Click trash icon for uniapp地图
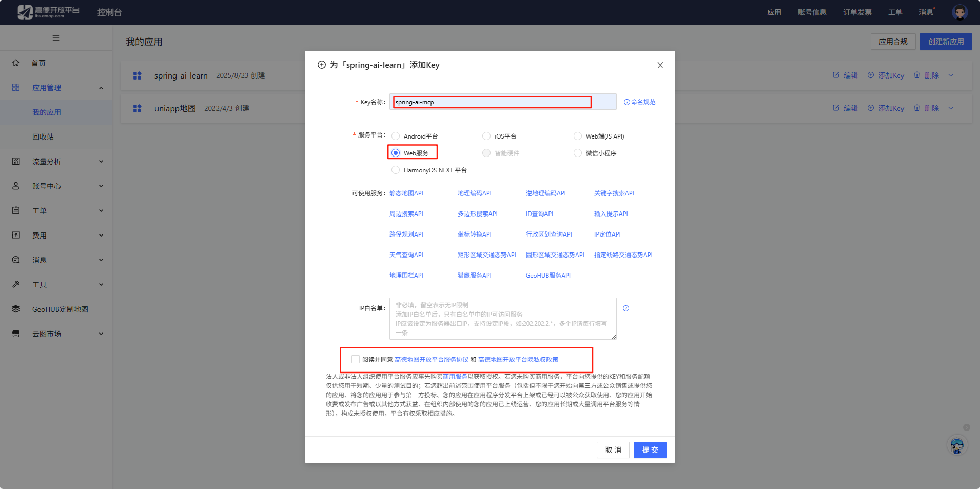The width and height of the screenshot is (980, 489). 917,108
